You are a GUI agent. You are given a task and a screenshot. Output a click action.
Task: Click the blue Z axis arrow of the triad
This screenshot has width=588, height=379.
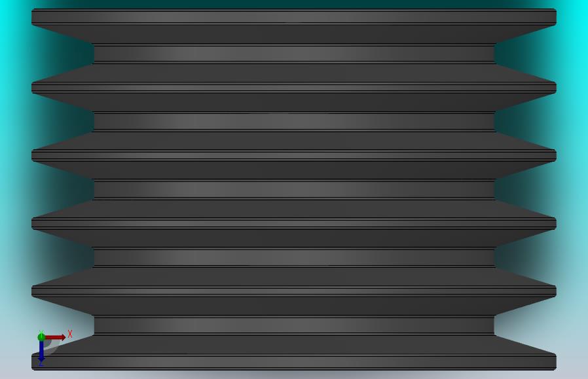(41, 352)
